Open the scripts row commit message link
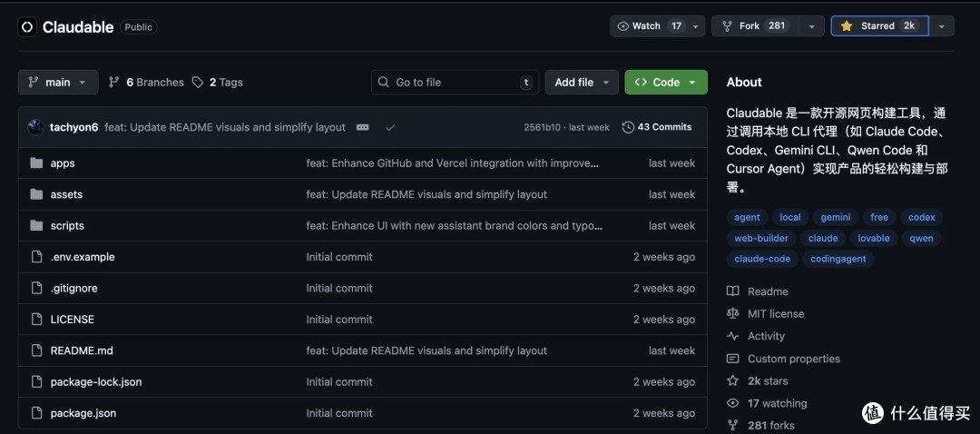Viewport: 980px width, 434px height. point(455,226)
